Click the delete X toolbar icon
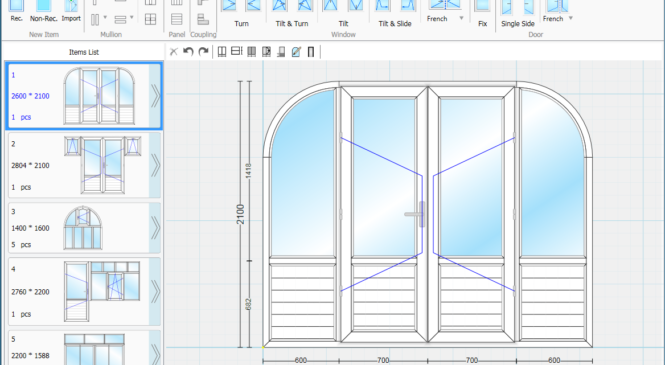Viewport: 665px width, 365px height. [173, 52]
